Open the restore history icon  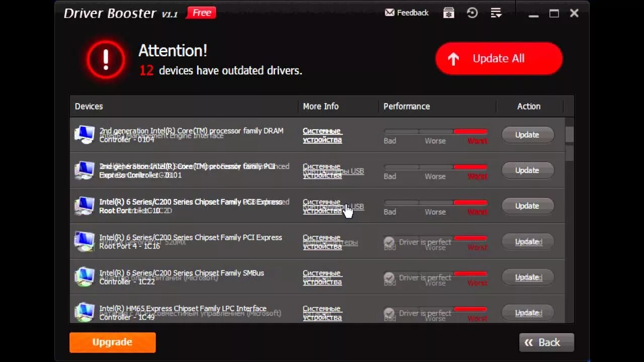(472, 13)
